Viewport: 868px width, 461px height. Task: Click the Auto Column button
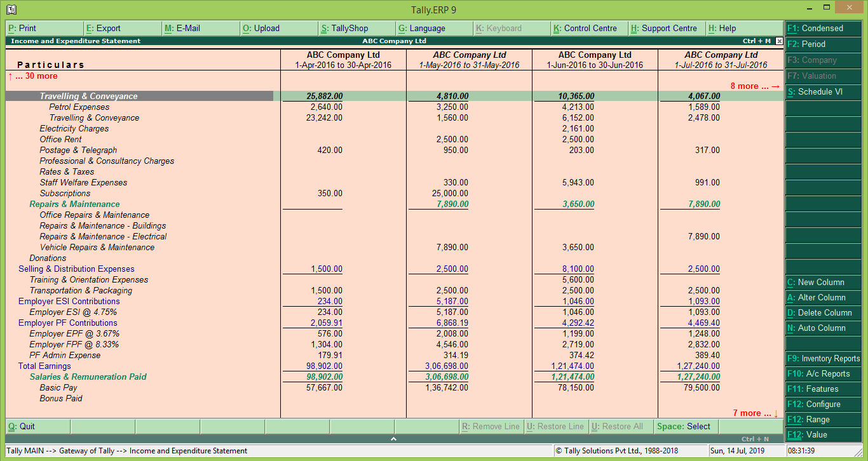pos(823,328)
